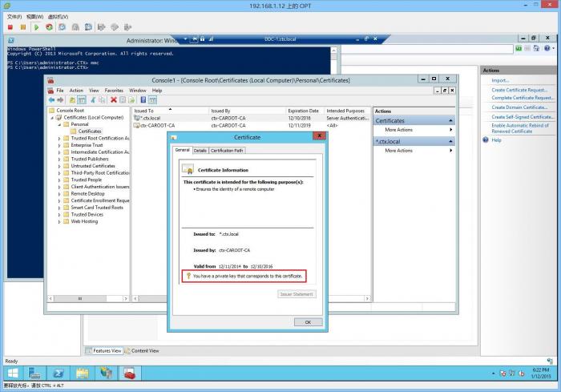Click Create Certificate Request... link
This screenshot has height=392, width=561.
click(519, 90)
